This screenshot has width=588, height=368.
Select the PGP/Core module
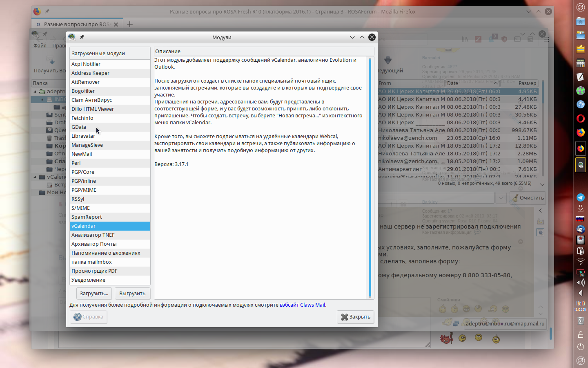110,172
